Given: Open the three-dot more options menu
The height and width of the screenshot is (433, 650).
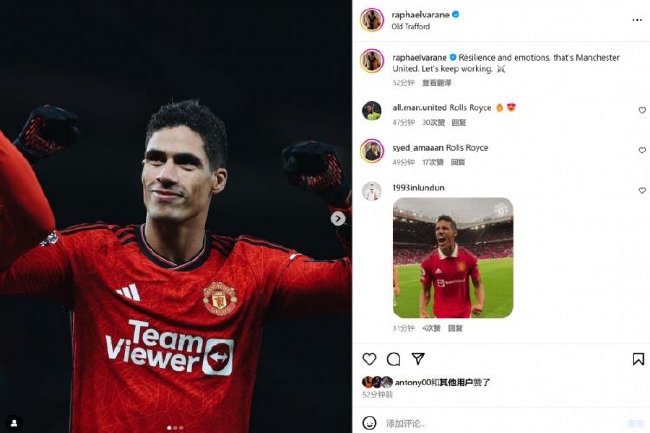Looking at the screenshot, I should pos(637,20).
